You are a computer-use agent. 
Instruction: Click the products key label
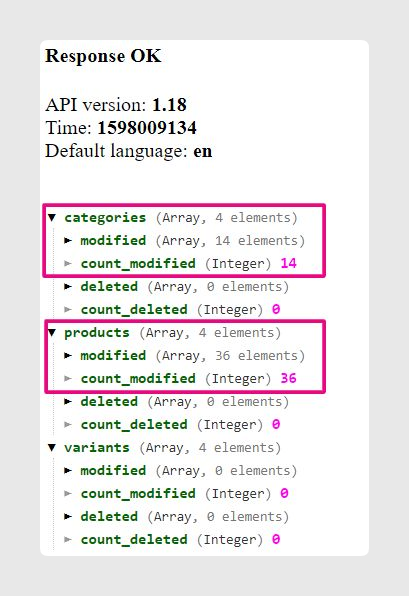[97, 333]
